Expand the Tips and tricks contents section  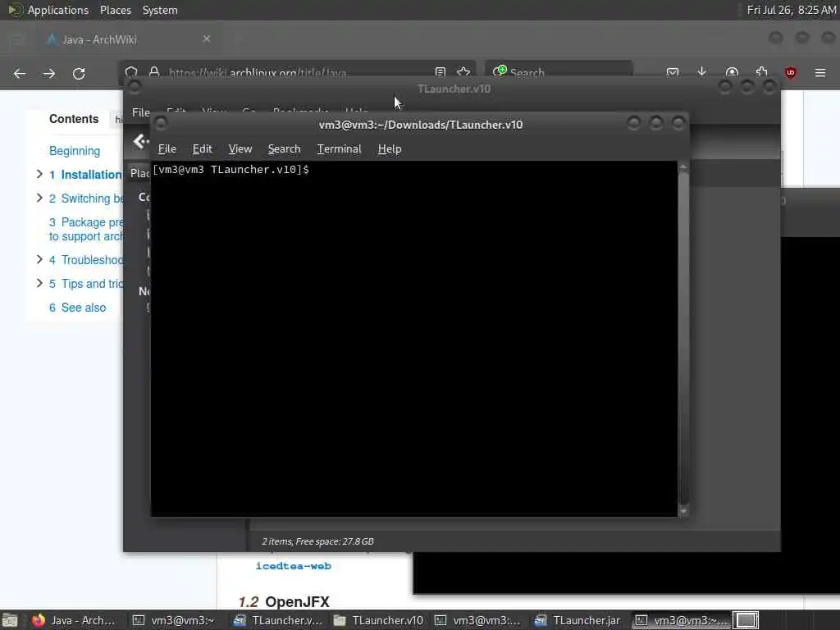(39, 283)
